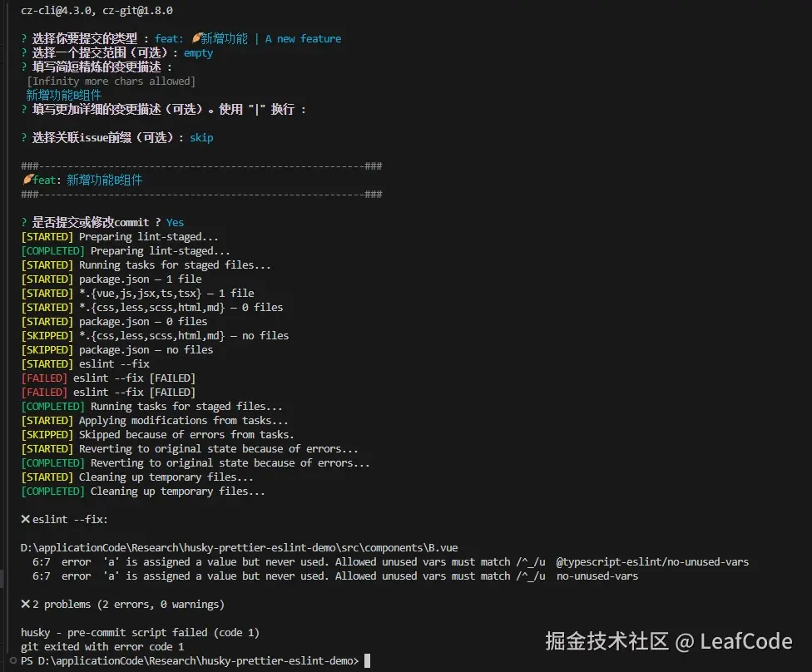The width and height of the screenshot is (812, 672).
Task: Click the '[Infinity more chars allowed]' hint
Action: 111,82
